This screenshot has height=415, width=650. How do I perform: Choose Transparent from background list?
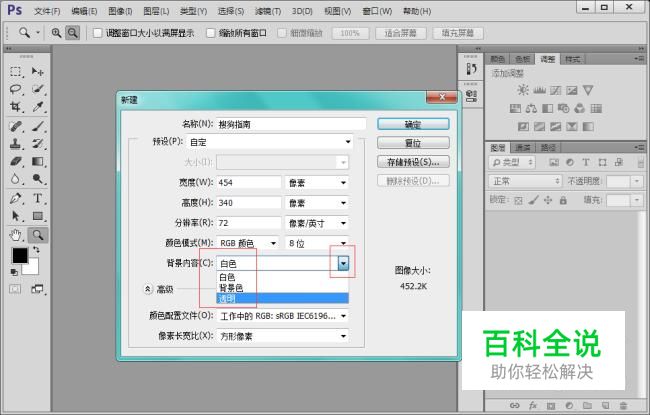coord(282,298)
